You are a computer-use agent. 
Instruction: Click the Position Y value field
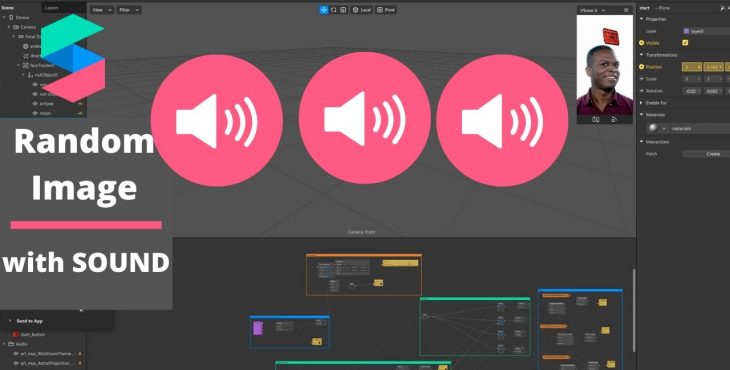(x=713, y=67)
